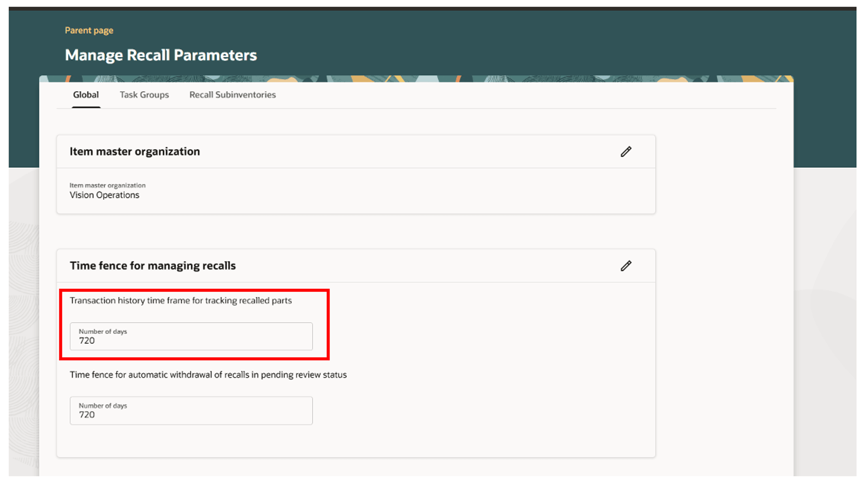
Task: Click the Manage Recall Parameters page title
Action: tap(160, 55)
